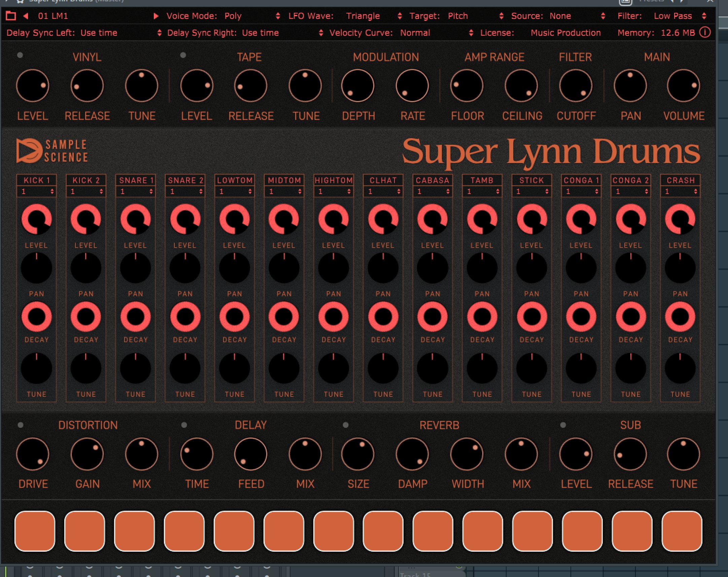
Task: Open the Voice Mode Poly dropdown
Action: (x=252, y=16)
